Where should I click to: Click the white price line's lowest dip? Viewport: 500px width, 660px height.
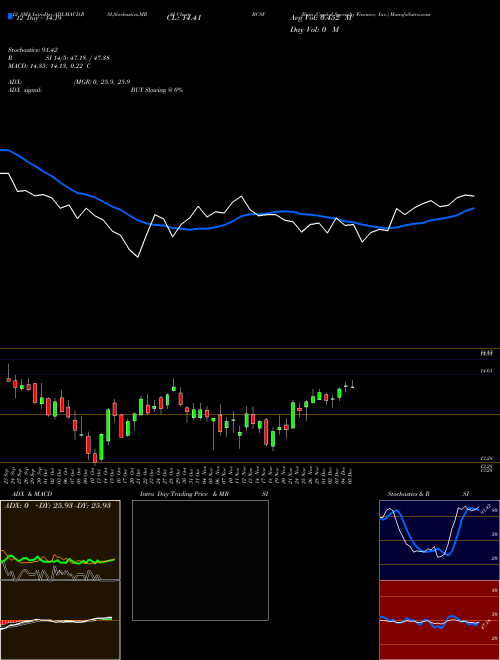coord(138,256)
